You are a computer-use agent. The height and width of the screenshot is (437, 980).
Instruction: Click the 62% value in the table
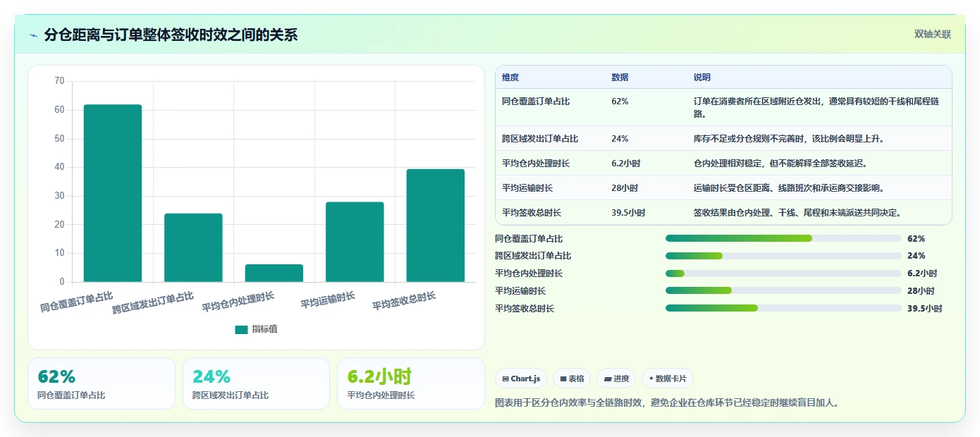click(x=620, y=101)
